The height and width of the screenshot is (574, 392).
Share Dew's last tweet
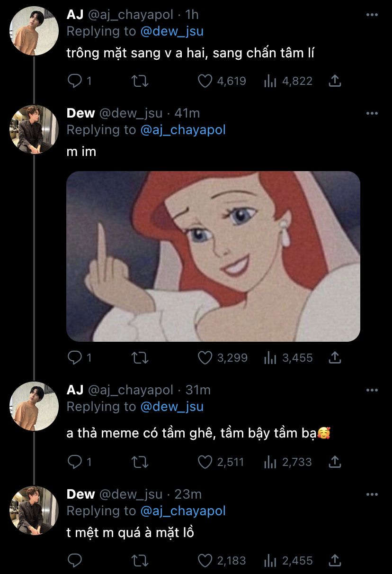coord(335,561)
